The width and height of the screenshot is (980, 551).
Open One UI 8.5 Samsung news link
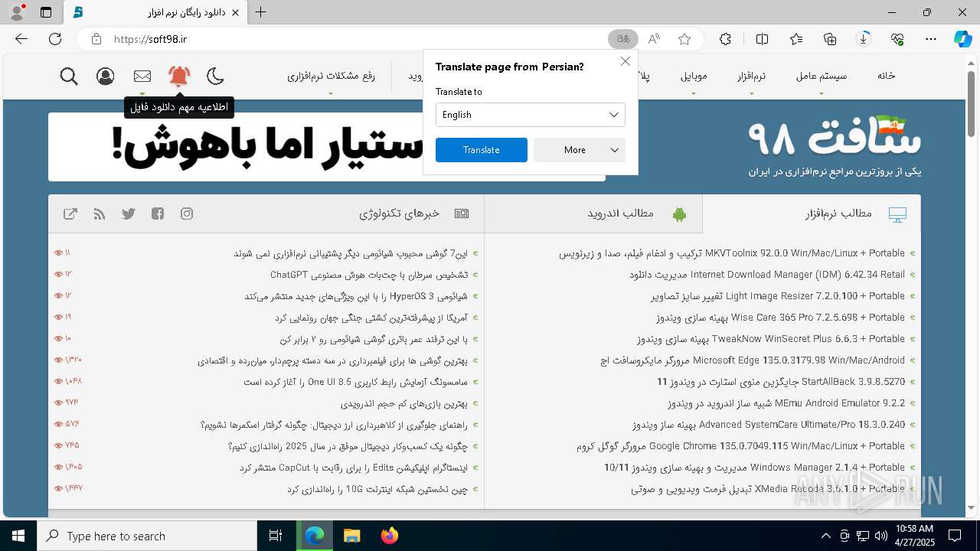[x=356, y=382]
